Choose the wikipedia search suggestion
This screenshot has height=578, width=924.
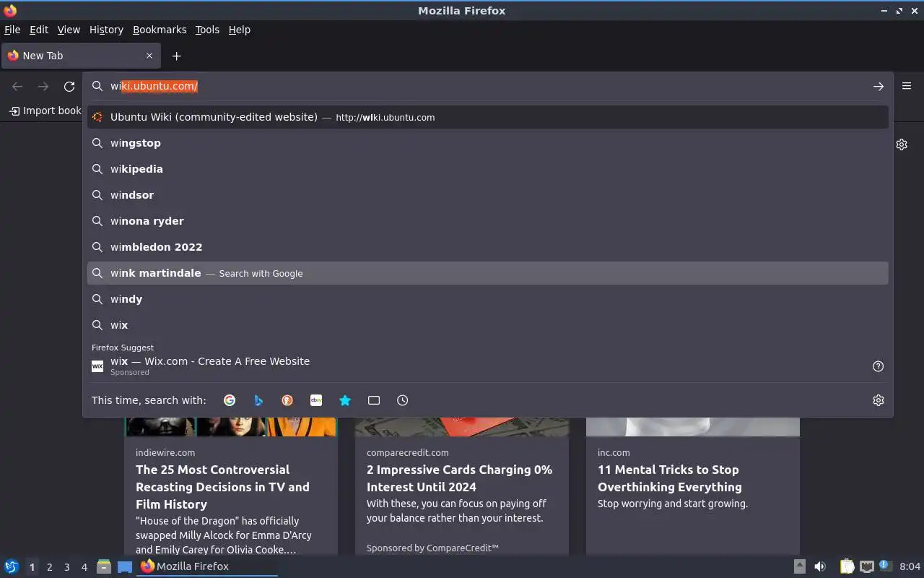(x=487, y=169)
